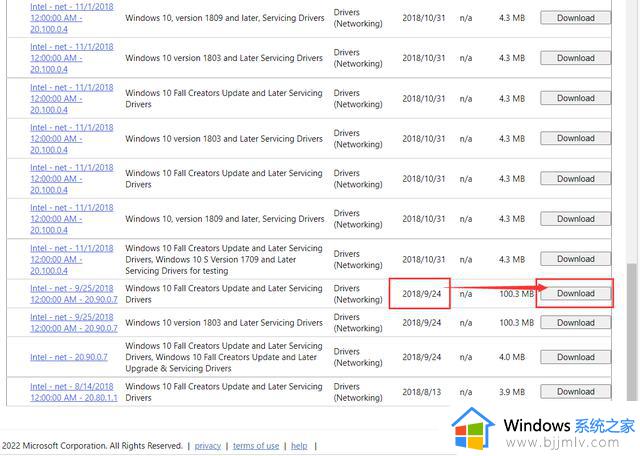Select 100.3 MB size in version 1803 row
Viewport: 640px width, 456px height.
tap(516, 323)
